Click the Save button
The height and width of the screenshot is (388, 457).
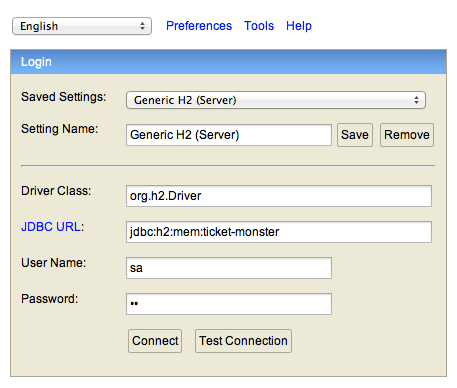[x=355, y=135]
